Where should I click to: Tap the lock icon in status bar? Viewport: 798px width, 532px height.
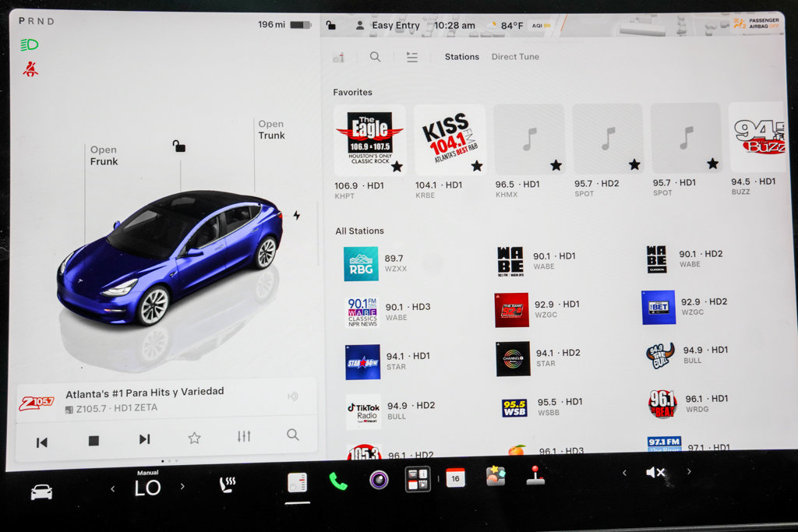pos(330,25)
